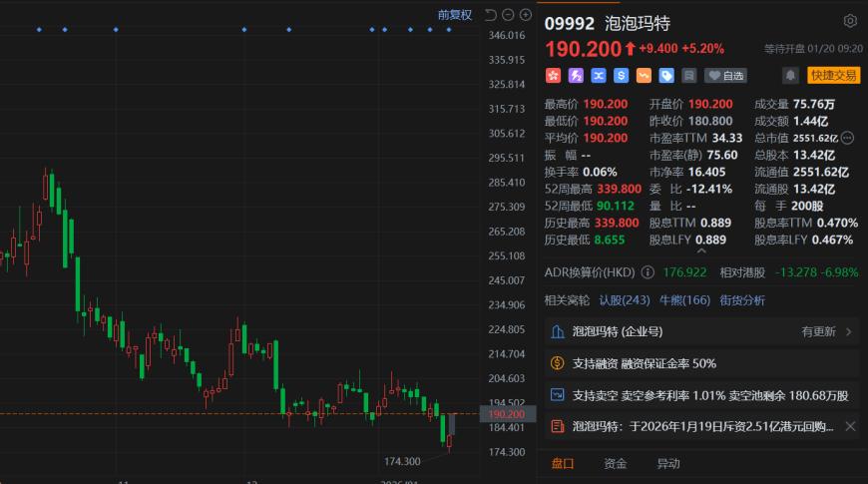Click the stock code 09992

[569, 23]
